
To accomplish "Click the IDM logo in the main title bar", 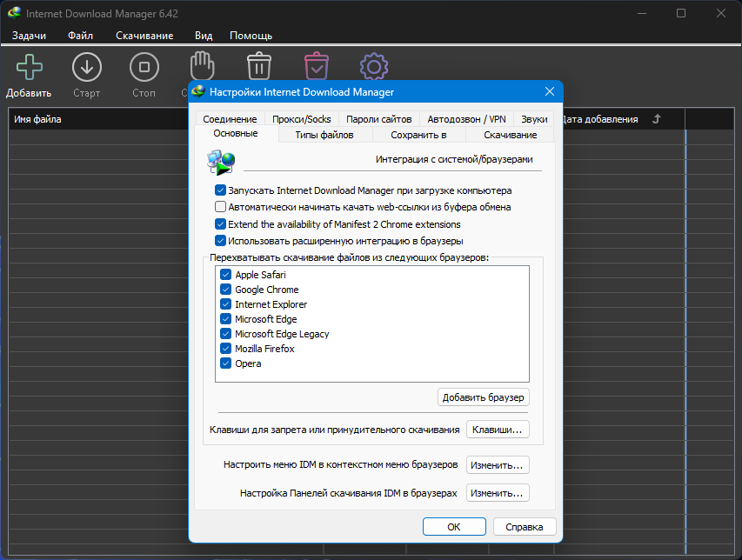I will [x=14, y=13].
